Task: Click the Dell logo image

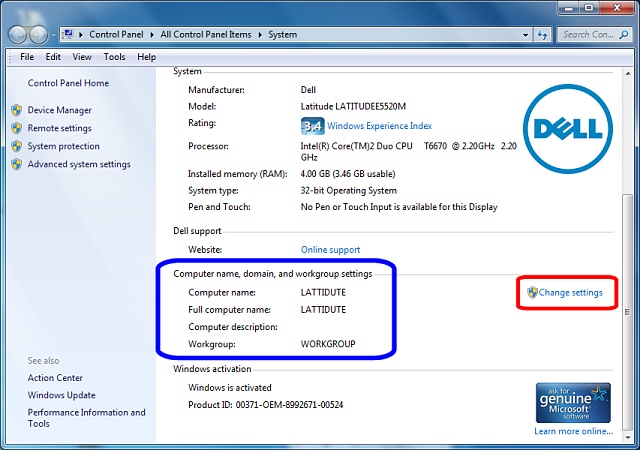Action: coord(568,129)
